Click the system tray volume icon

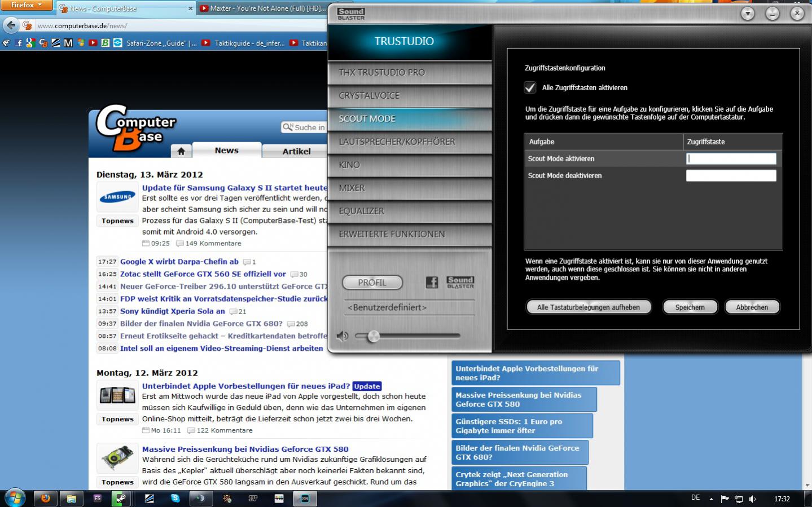[x=752, y=499]
